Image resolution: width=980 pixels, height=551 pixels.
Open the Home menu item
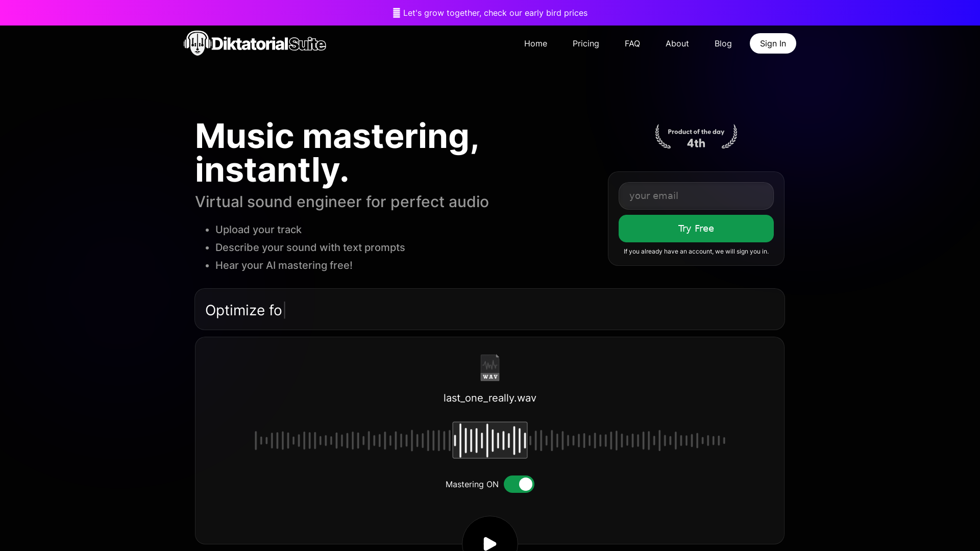[x=535, y=43]
